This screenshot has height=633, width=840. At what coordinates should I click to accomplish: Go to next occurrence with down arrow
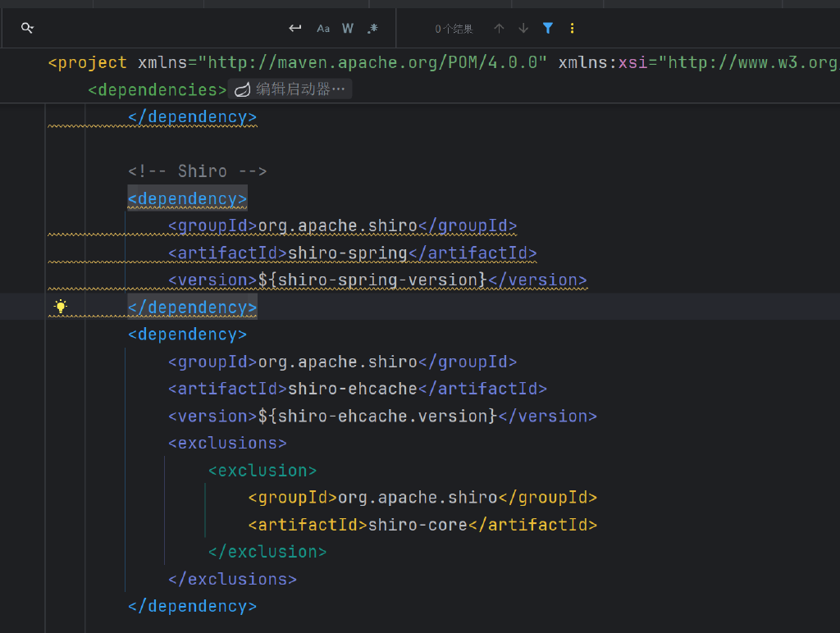[x=523, y=29]
